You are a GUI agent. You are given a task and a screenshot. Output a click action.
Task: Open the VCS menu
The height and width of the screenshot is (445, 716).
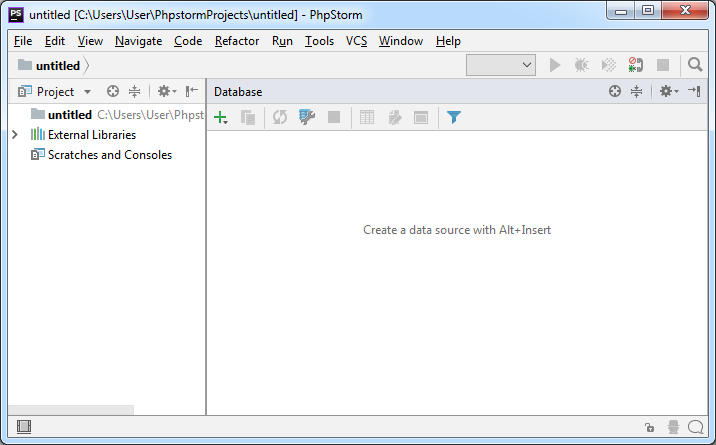tap(357, 41)
